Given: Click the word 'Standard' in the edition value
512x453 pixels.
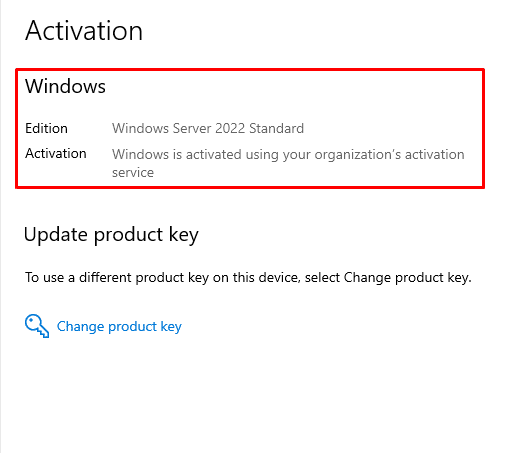Looking at the screenshot, I should (277, 128).
